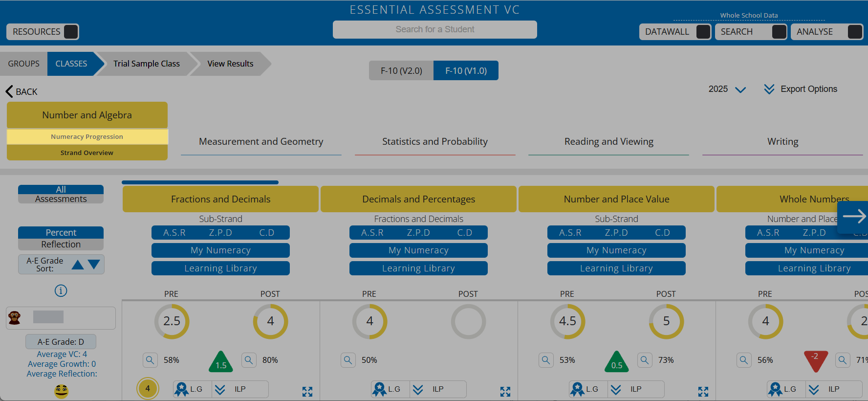This screenshot has width=868, height=401.
Task: Click the green 1.5 growth triangle
Action: tap(221, 362)
